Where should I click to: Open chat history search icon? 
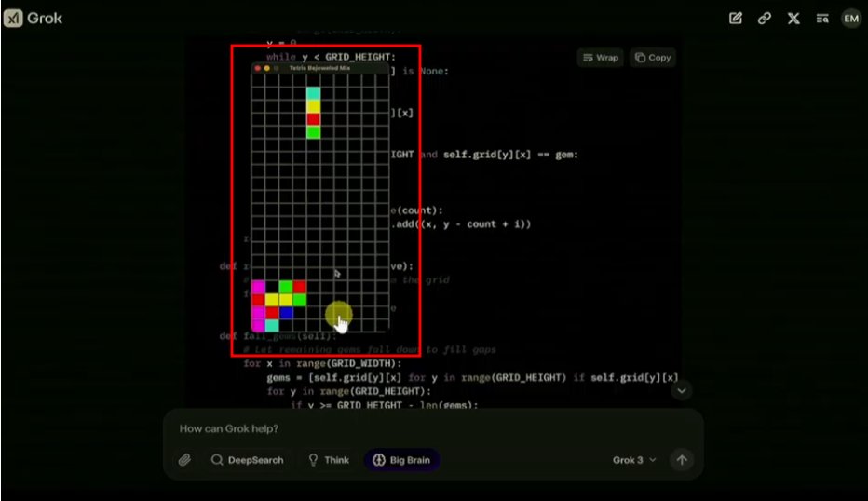click(x=822, y=19)
